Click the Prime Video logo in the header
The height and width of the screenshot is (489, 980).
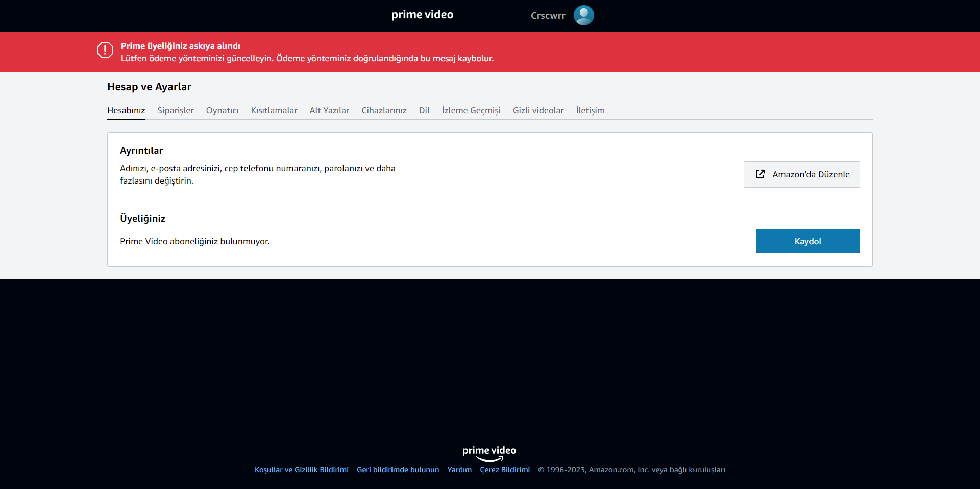point(422,15)
